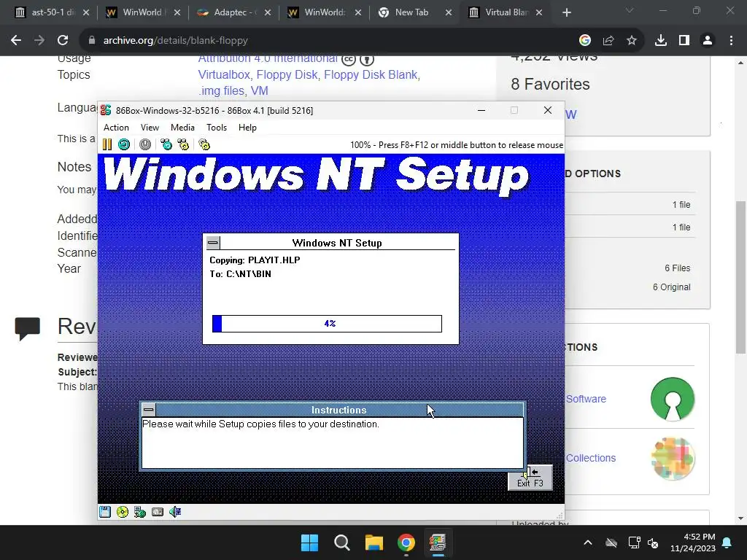Image resolution: width=747 pixels, height=560 pixels.
Task: Click the teal hard reset icon in 86Box
Action: tap(124, 144)
